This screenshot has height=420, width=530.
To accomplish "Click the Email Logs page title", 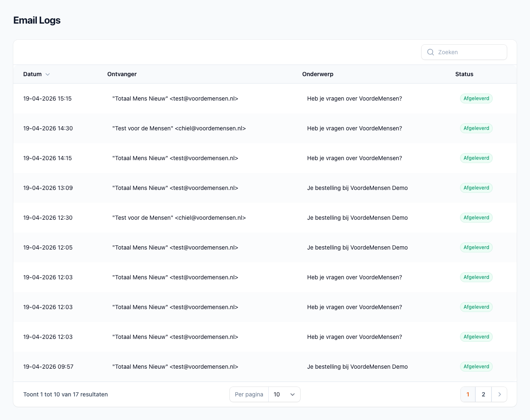I will click(37, 20).
